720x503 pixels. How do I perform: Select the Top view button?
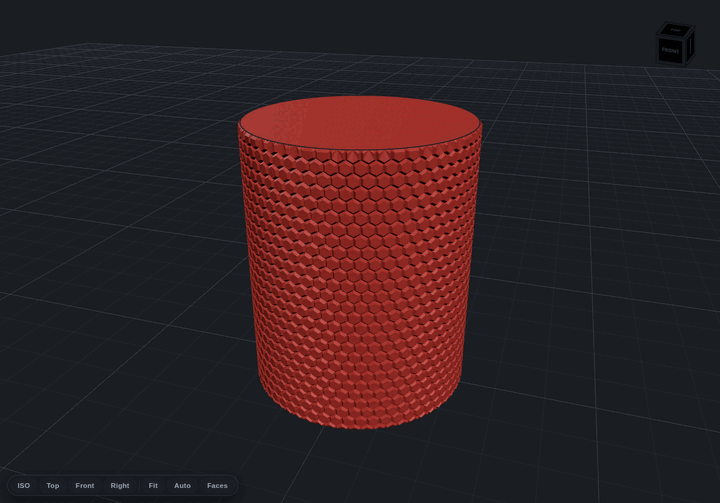point(53,486)
